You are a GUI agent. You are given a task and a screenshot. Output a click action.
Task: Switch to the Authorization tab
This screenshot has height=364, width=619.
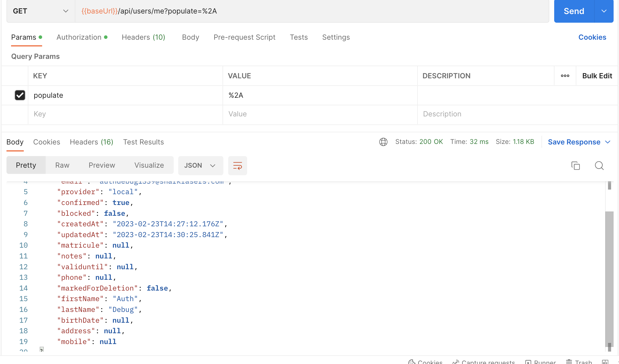tap(79, 37)
